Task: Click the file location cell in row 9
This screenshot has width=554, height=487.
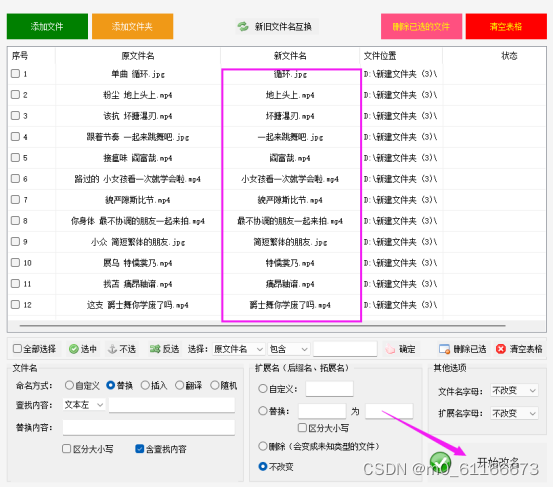Action: tap(401, 242)
